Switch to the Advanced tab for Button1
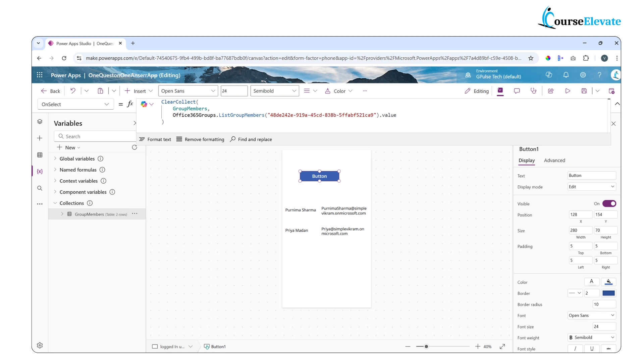644x362 pixels. point(554,161)
